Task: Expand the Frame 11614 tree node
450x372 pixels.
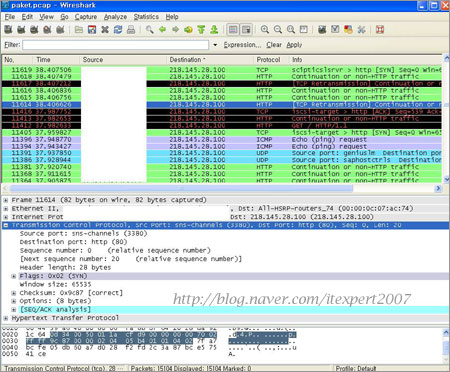Action: click(x=6, y=200)
